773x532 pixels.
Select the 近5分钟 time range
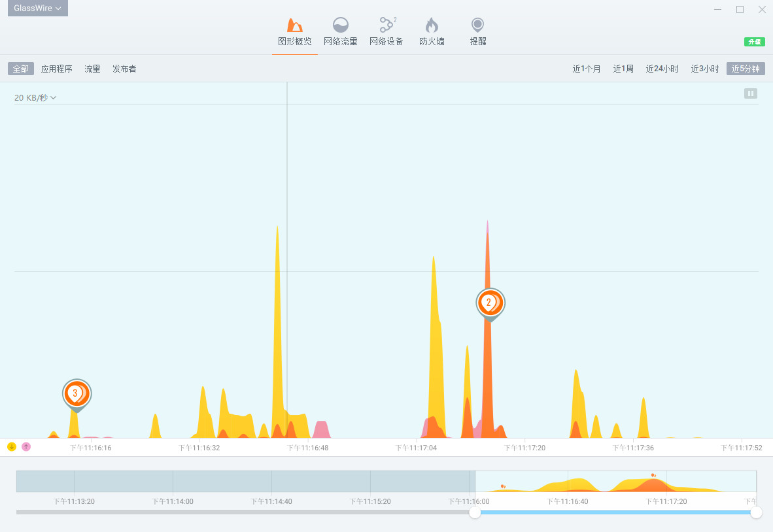pos(746,69)
